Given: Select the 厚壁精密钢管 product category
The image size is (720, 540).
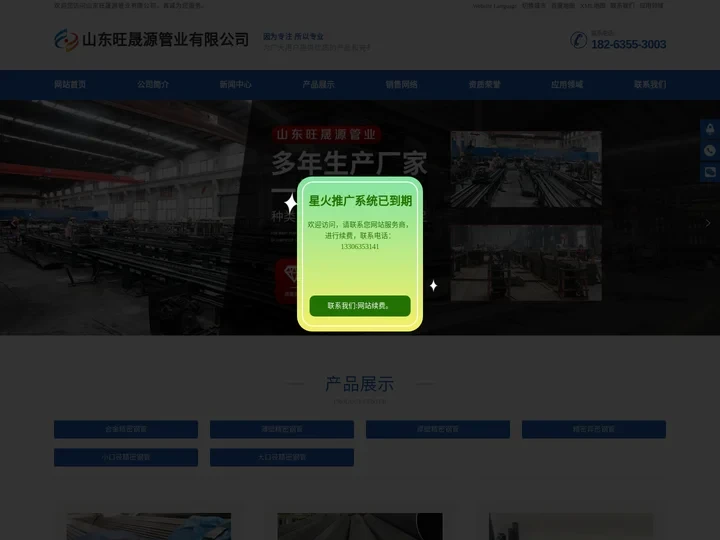Looking at the screenshot, I should [438, 429].
